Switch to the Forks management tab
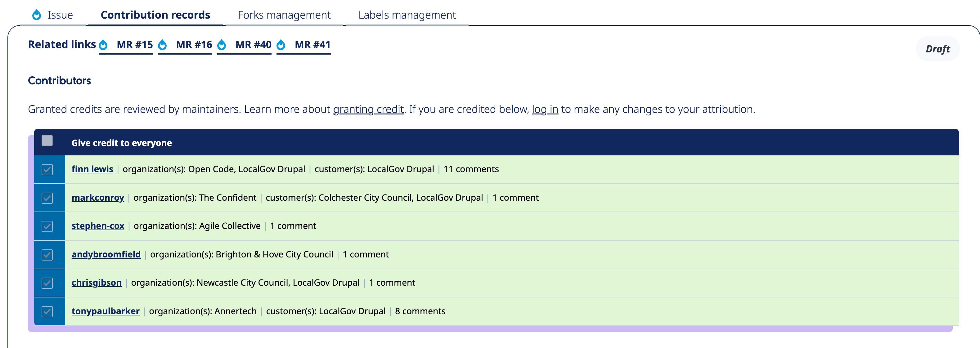 click(x=284, y=15)
